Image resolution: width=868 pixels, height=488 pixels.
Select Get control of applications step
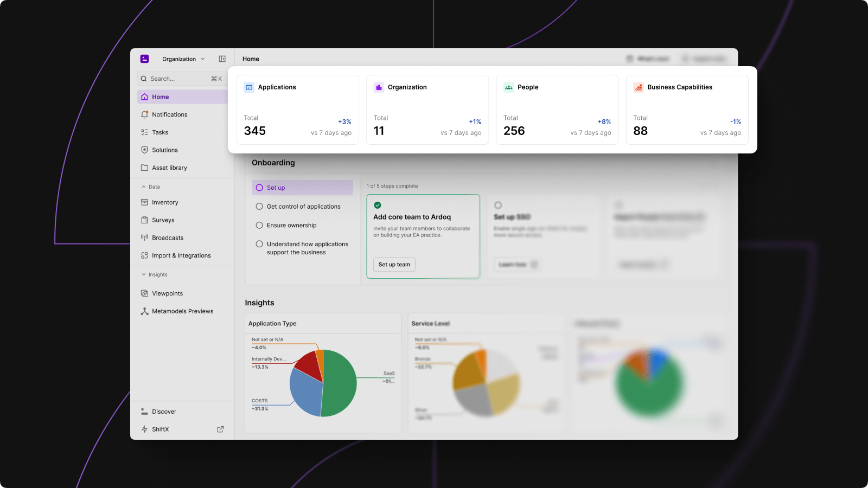click(303, 207)
